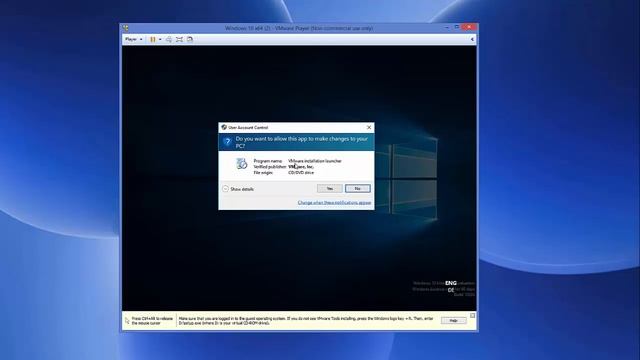Close the User Account Control dialog
The image size is (640, 360).
pos(369,127)
